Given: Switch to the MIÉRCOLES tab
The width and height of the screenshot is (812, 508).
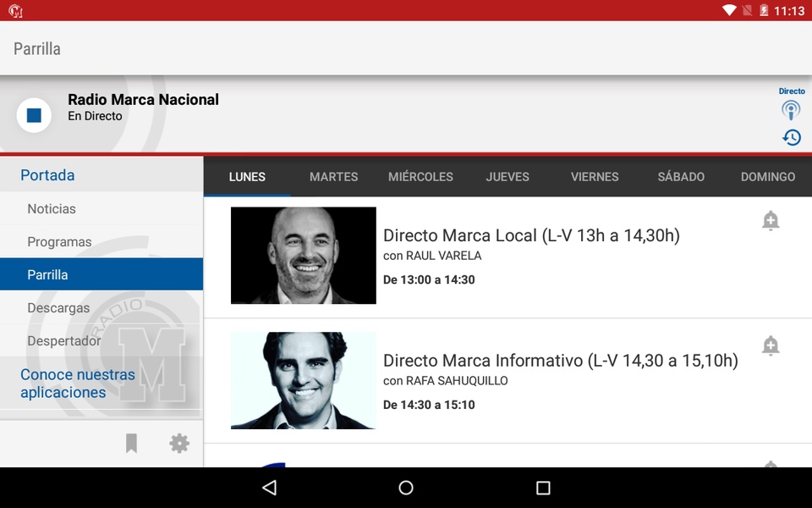Looking at the screenshot, I should [420, 177].
